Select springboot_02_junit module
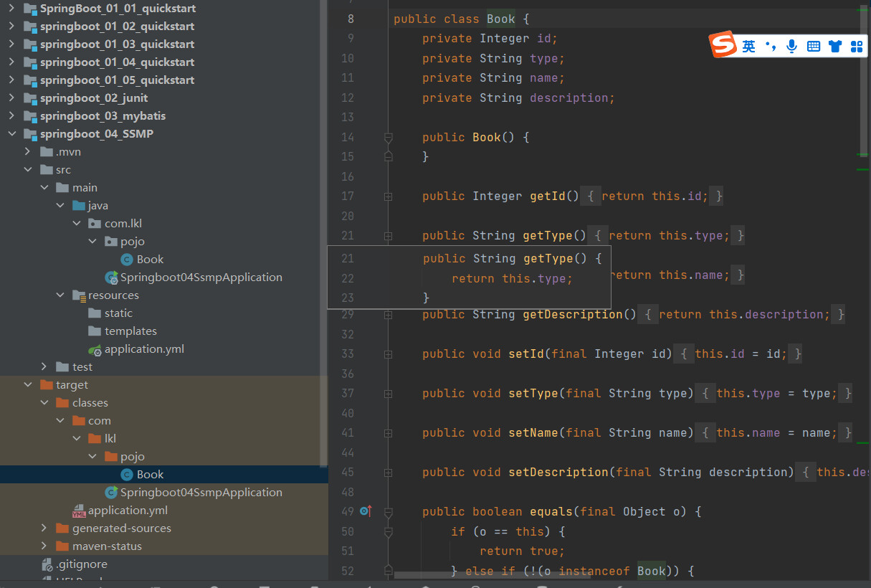Image resolution: width=871 pixels, height=588 pixels. [x=94, y=98]
